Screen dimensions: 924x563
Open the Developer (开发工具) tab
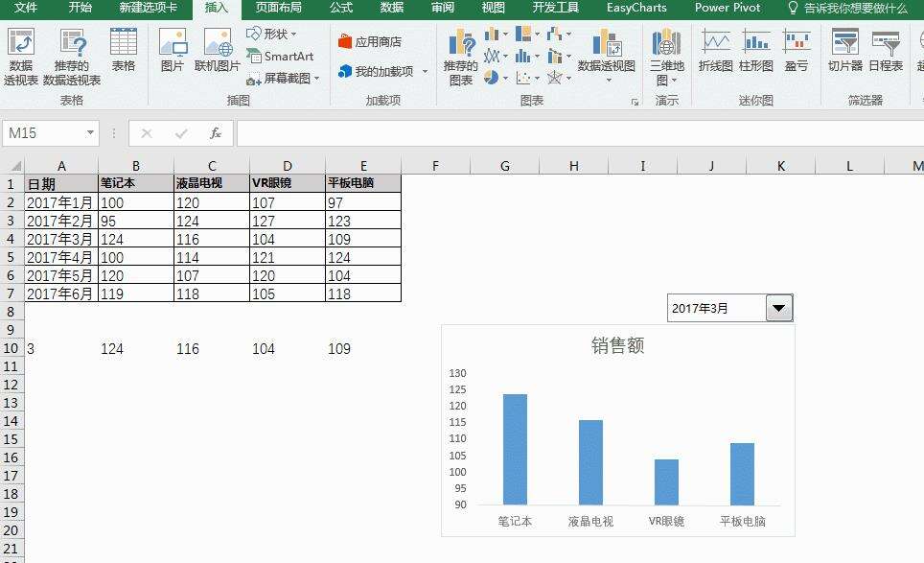pos(556,8)
